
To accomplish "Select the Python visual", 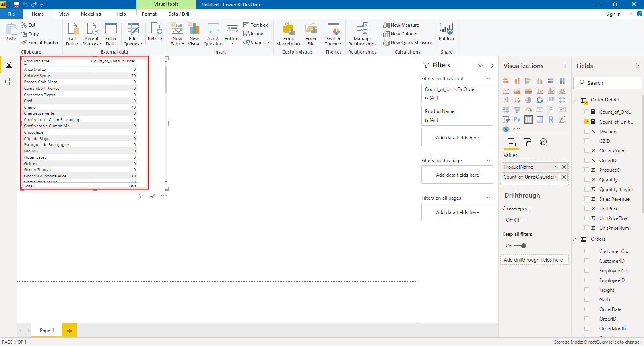I will [x=517, y=119].
